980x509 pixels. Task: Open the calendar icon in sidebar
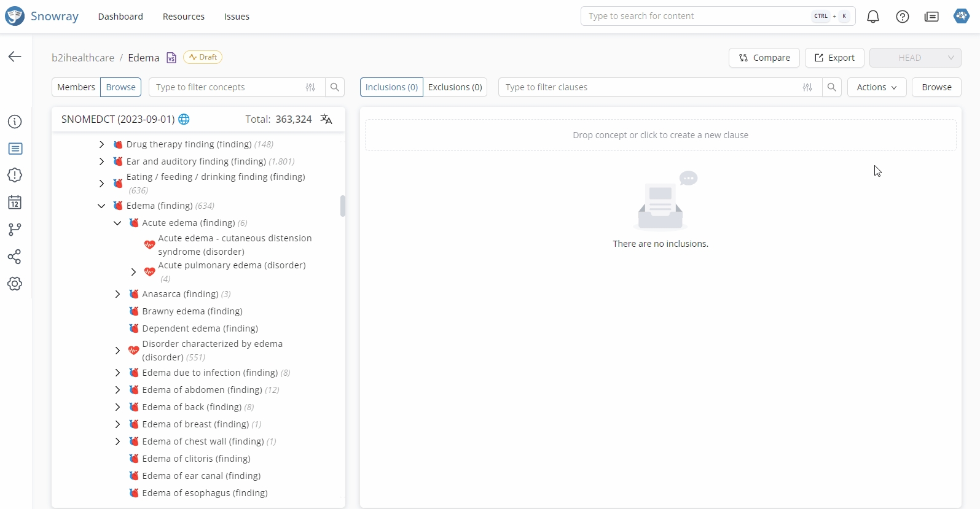(x=15, y=203)
